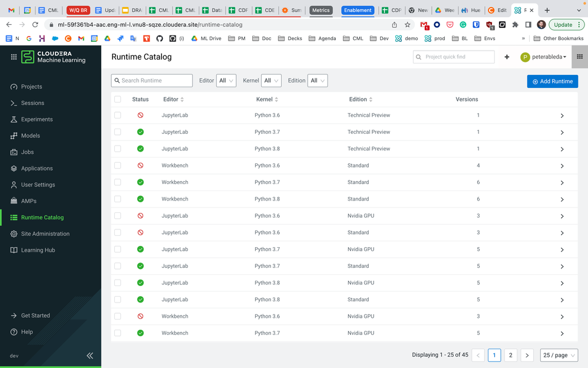Click the plus icon beside quick find
This screenshot has width=588, height=368.
pyautogui.click(x=507, y=57)
